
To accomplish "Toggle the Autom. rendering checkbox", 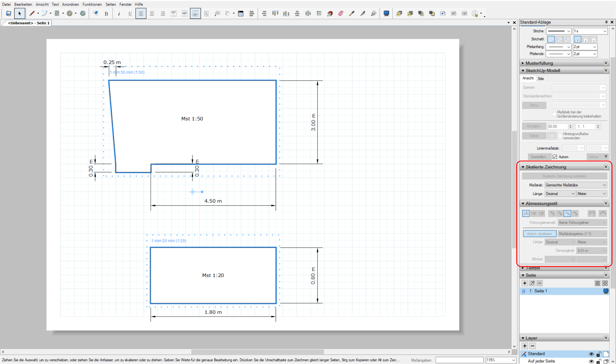I will 555,157.
